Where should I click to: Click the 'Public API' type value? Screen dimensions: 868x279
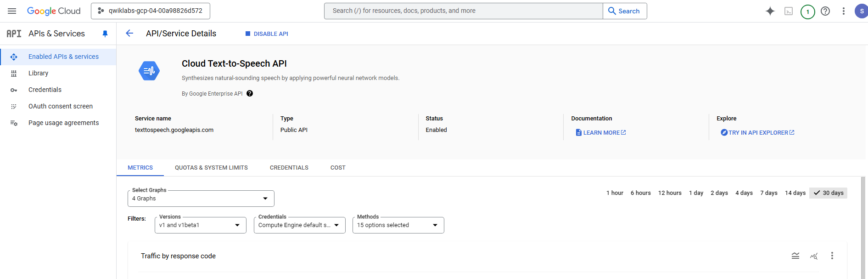pos(294,130)
